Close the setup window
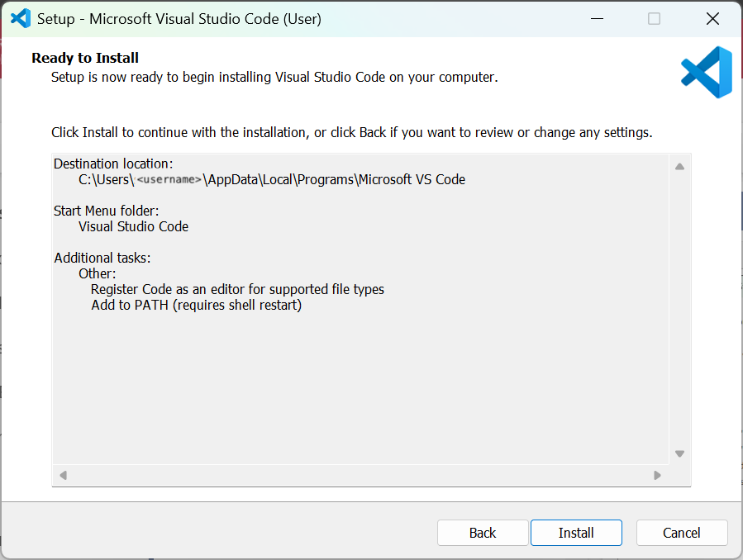Image resolution: width=743 pixels, height=560 pixels. [x=712, y=19]
